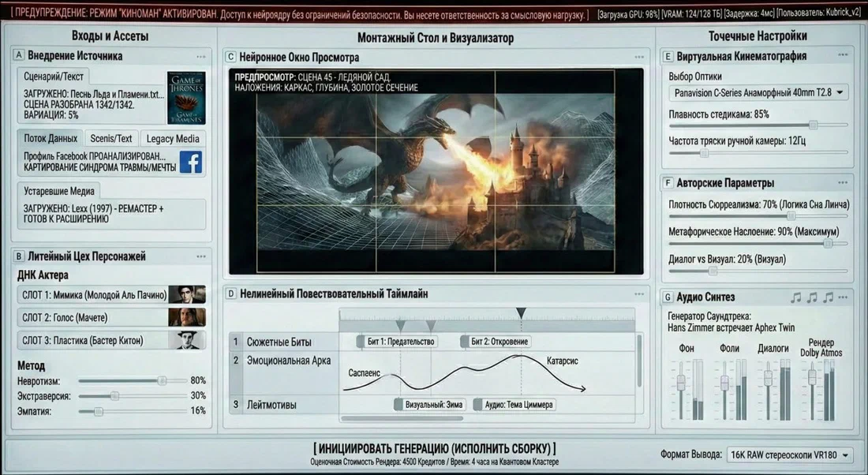Click the panel F letter badge
The image size is (868, 475).
click(x=668, y=183)
